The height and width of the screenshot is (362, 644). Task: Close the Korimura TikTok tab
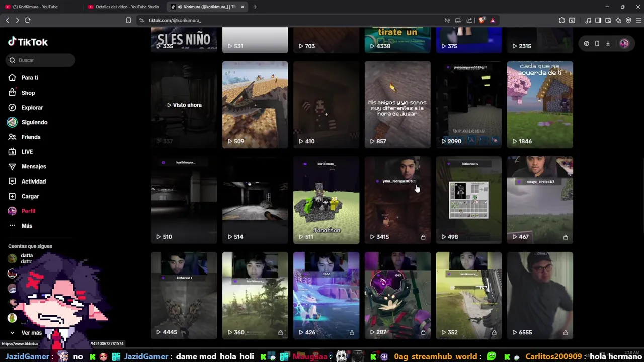(243, 7)
